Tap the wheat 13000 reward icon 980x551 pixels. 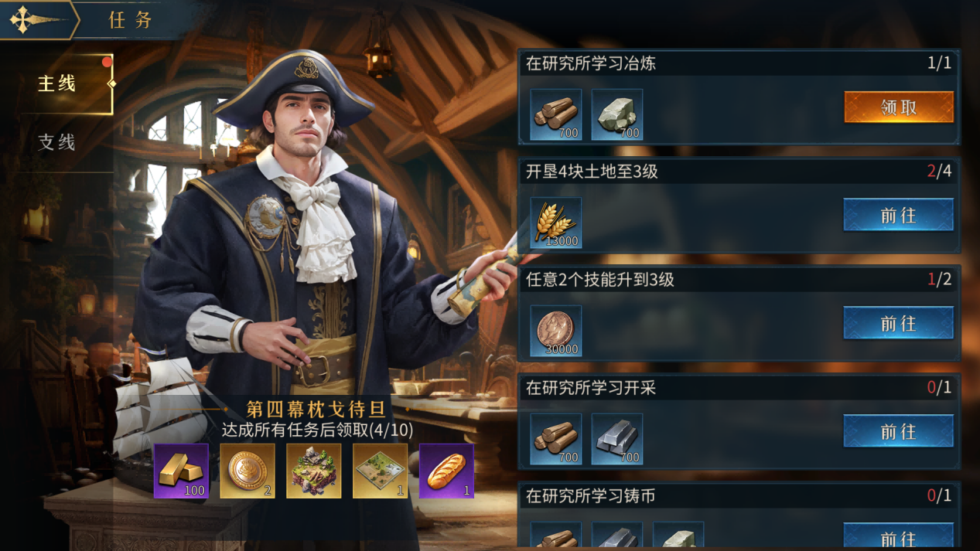pos(556,223)
